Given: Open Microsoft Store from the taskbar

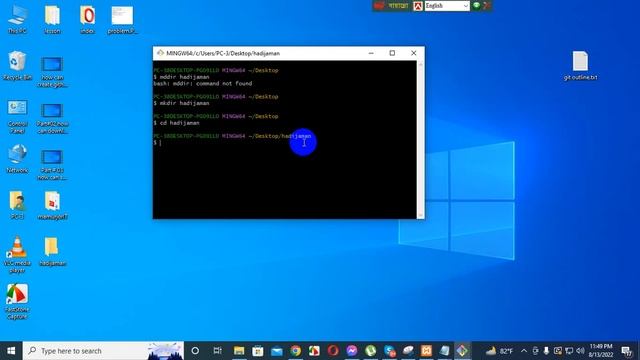Looking at the screenshot, I should click(258, 351).
